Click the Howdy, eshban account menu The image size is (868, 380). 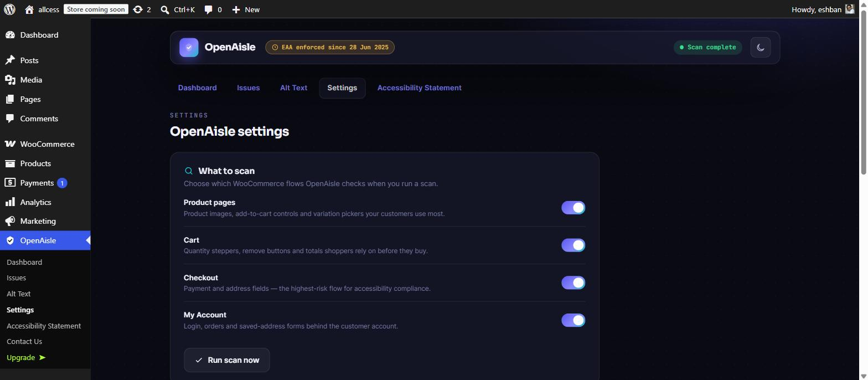click(823, 9)
